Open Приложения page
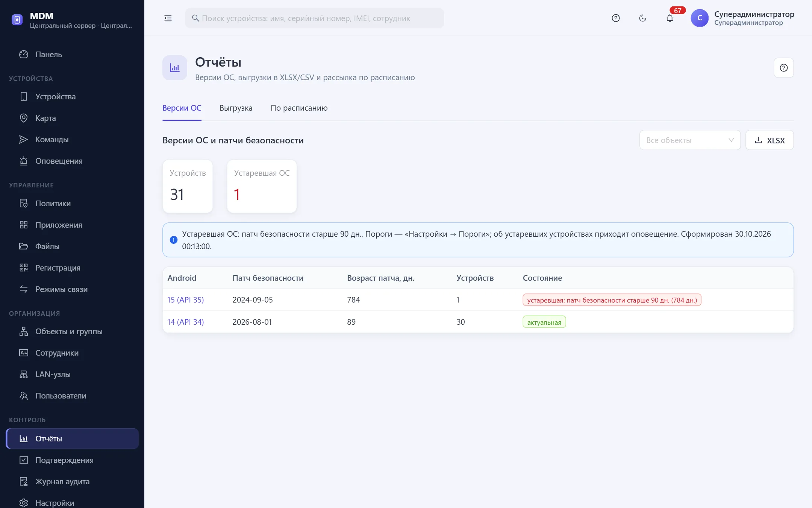The image size is (812, 508). (72, 225)
